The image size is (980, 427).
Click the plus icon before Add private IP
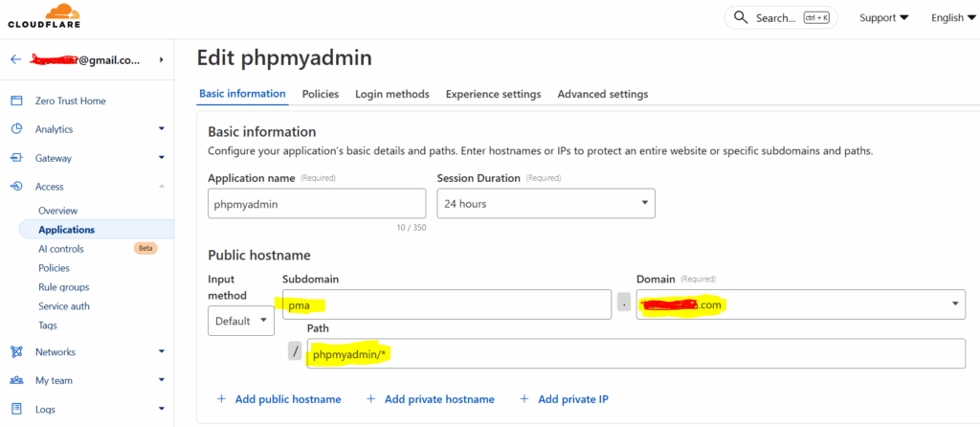[524, 399]
